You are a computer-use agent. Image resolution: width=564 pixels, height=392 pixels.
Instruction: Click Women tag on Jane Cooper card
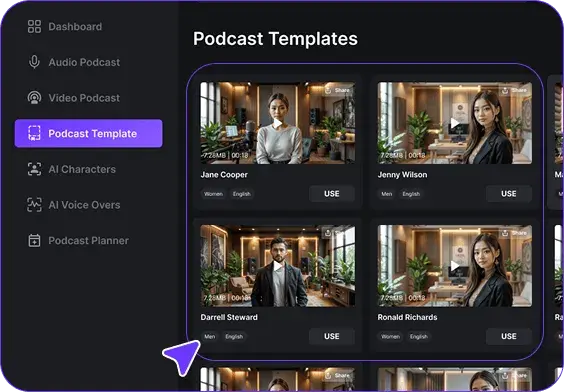coord(213,194)
